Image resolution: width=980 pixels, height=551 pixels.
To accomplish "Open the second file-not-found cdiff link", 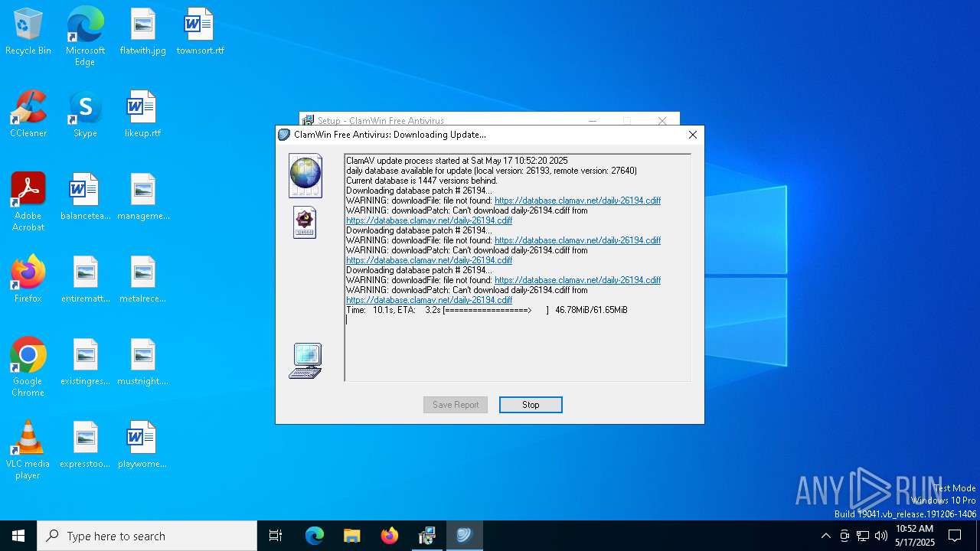I will point(577,240).
